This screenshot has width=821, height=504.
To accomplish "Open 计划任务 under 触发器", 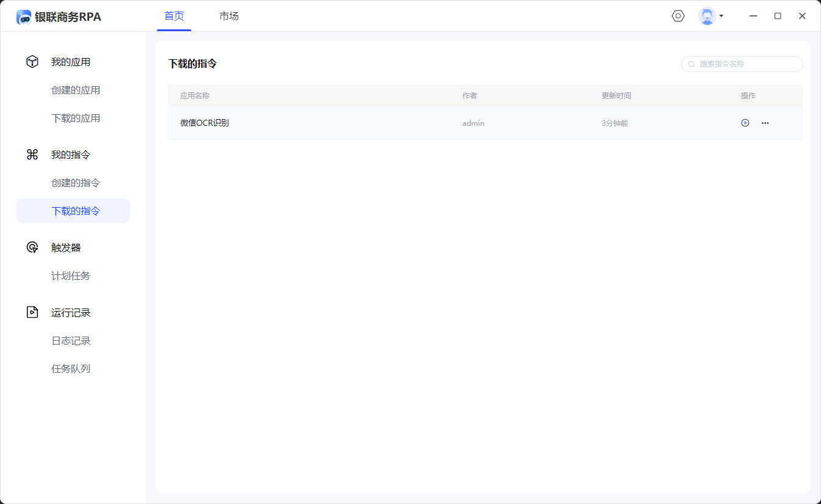I will pyautogui.click(x=71, y=276).
